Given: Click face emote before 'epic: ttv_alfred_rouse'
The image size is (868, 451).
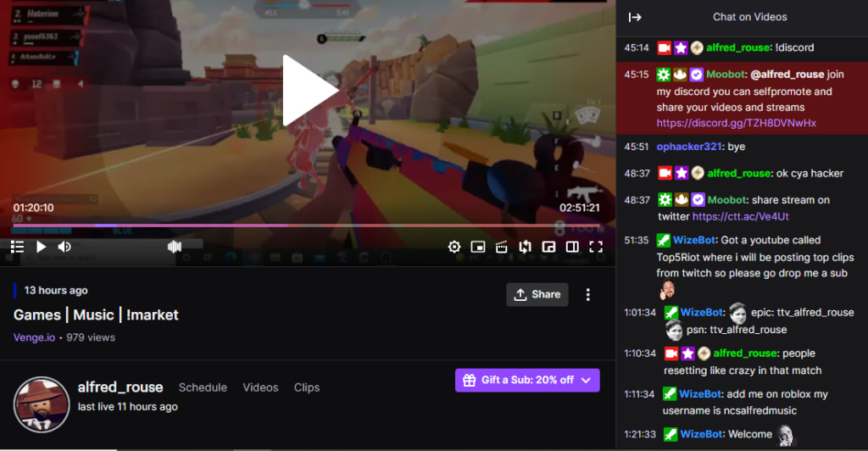Looking at the screenshot, I should point(737,313).
